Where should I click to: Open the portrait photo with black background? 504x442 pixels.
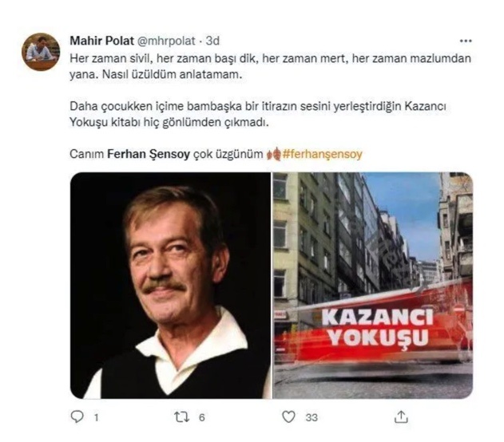tap(171, 286)
